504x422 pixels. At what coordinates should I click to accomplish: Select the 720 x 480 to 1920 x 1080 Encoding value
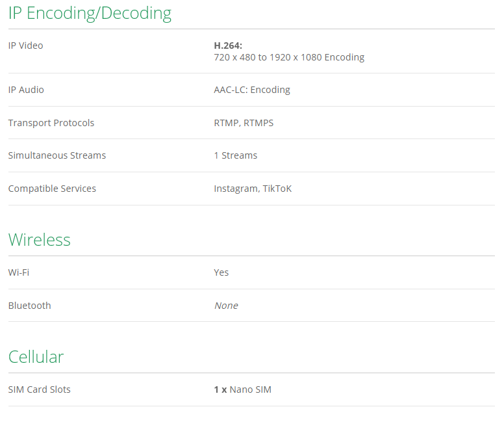tap(289, 57)
